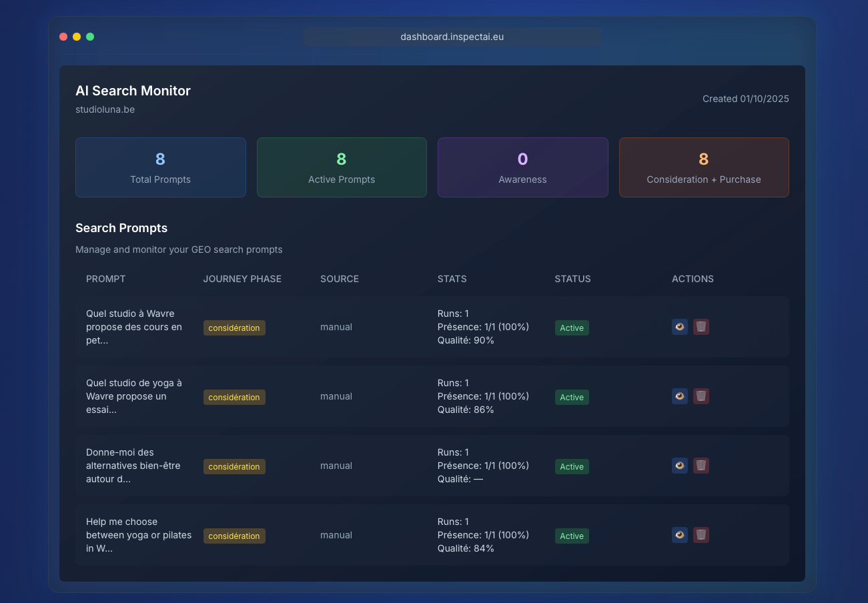View the 'Help me choose' prompt
This screenshot has width=868, height=603.
pos(679,535)
